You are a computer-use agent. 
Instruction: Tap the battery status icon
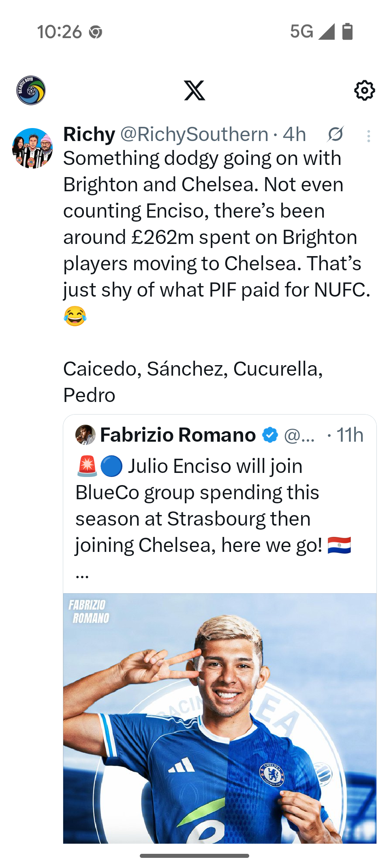click(347, 32)
